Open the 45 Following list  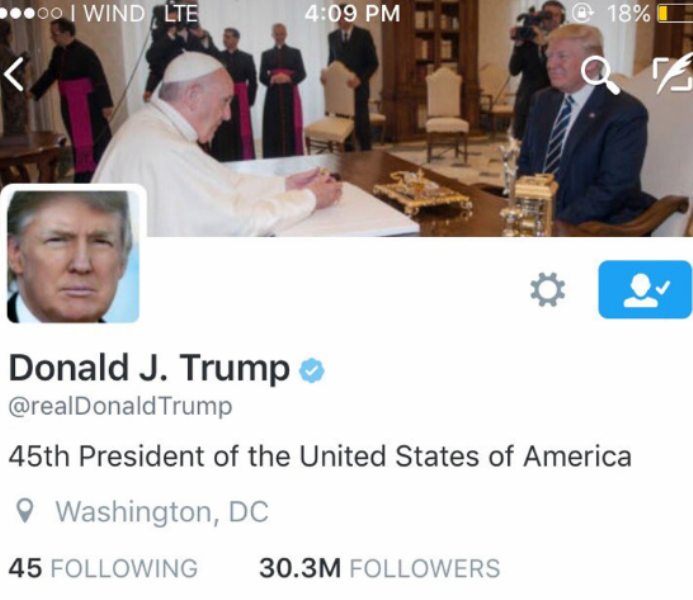103,568
